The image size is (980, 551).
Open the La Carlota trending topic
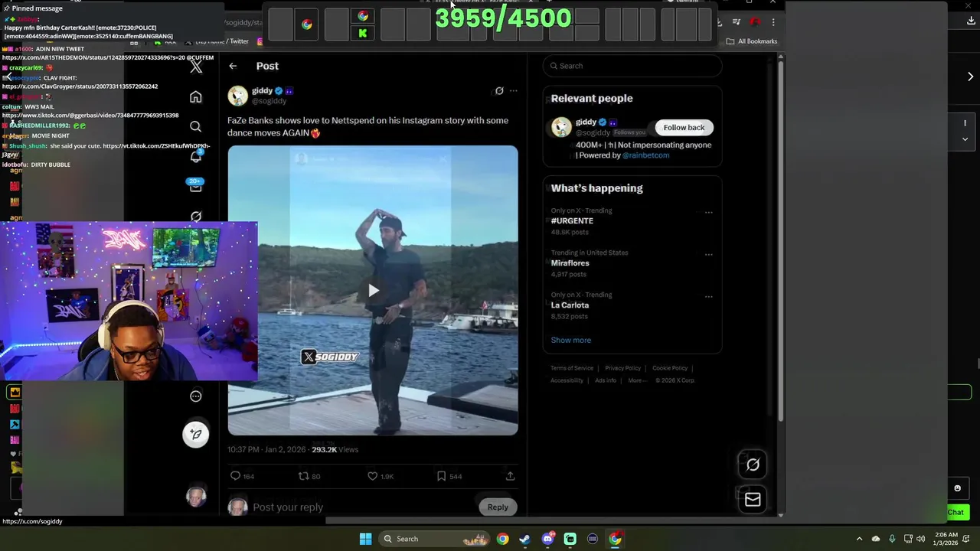[570, 305]
